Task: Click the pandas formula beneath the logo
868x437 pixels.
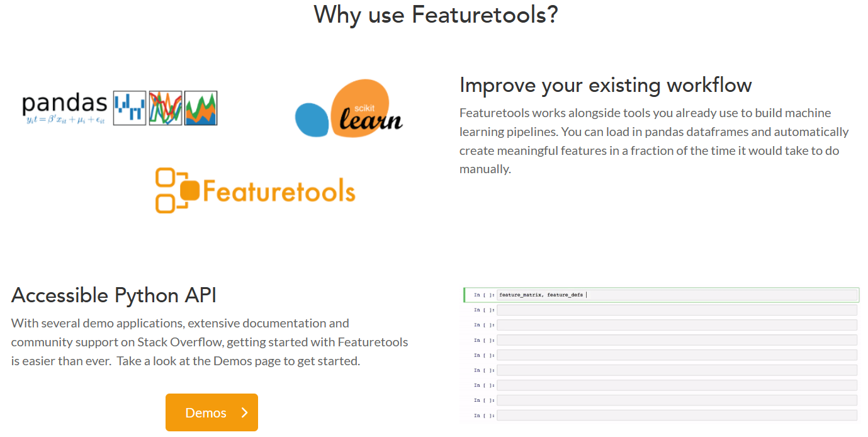Action: (x=65, y=120)
